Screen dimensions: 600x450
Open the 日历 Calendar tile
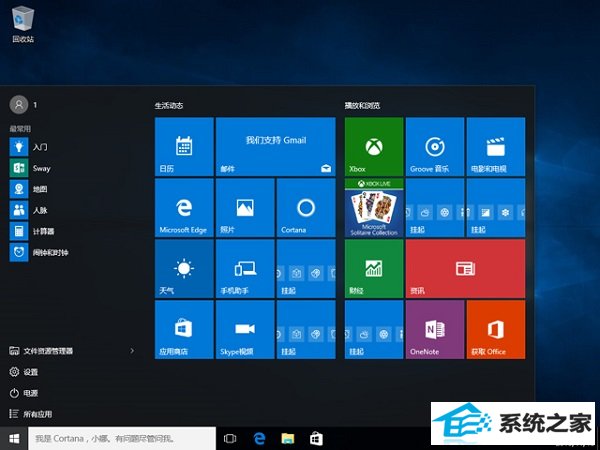(184, 147)
